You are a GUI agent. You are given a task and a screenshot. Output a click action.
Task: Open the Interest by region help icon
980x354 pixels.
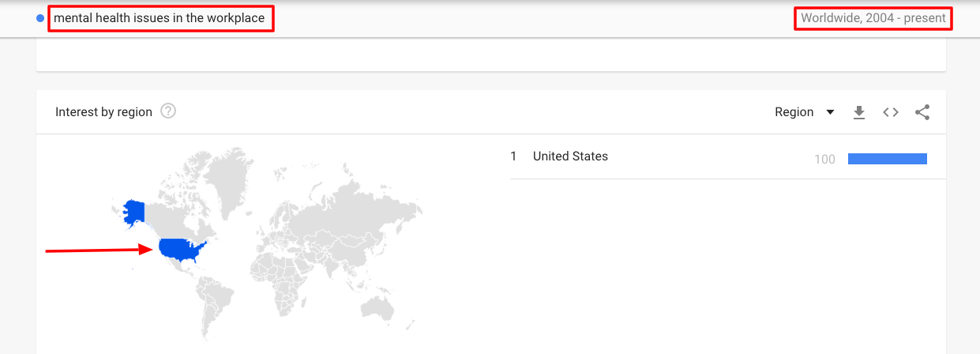168,111
